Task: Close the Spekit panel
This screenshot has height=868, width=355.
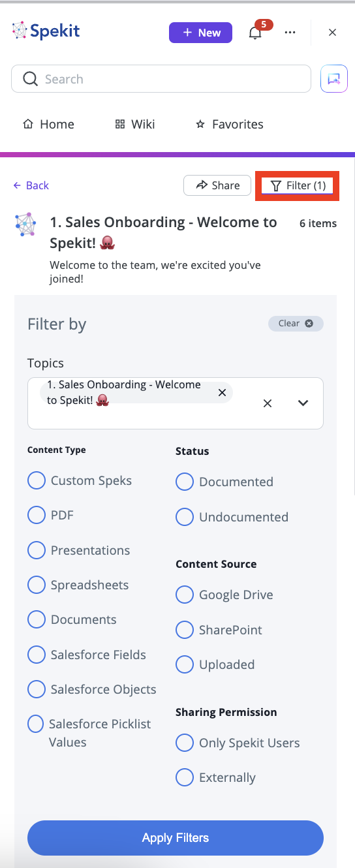Action: tap(333, 33)
